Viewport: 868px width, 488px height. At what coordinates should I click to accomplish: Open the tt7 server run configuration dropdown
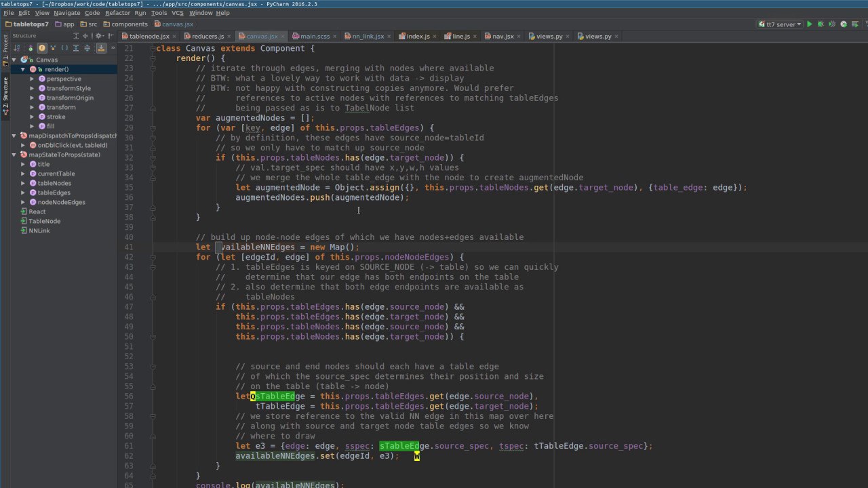point(780,24)
